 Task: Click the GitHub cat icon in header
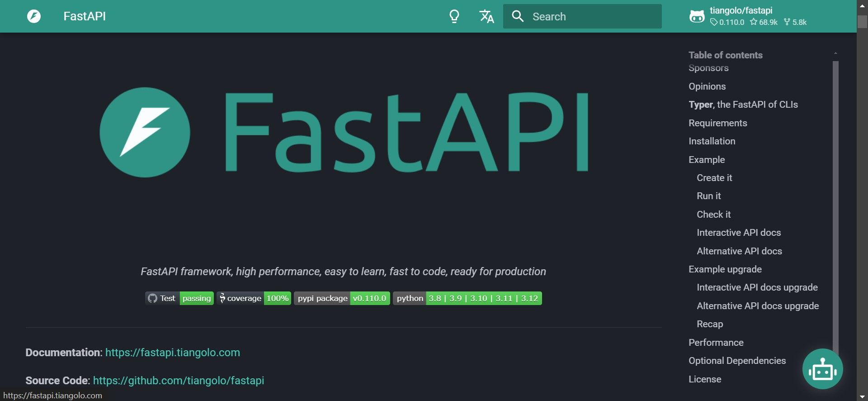point(697,16)
